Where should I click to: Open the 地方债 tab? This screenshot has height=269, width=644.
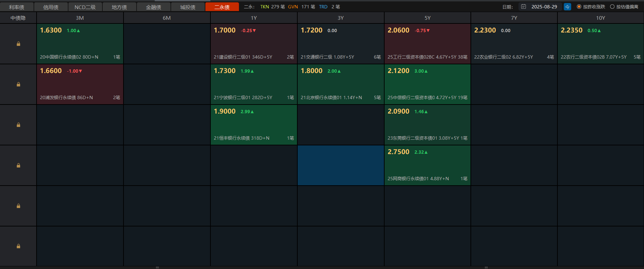(119, 7)
